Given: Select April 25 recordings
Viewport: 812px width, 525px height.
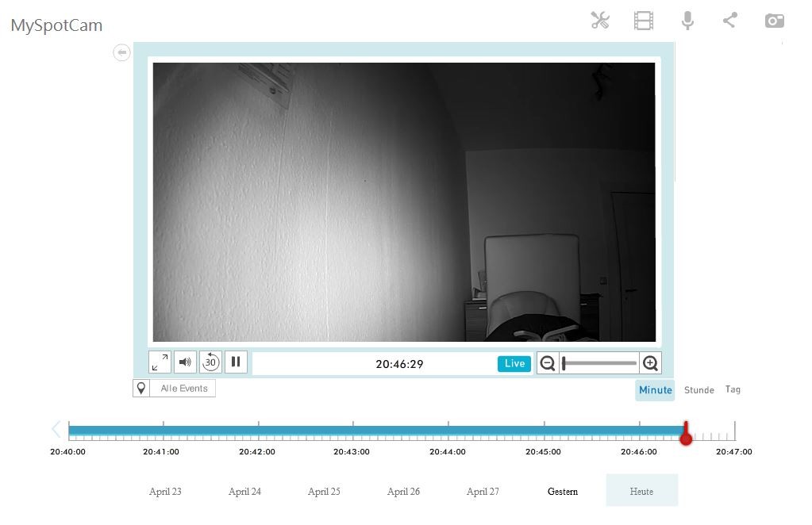Looking at the screenshot, I should pyautogui.click(x=324, y=492).
